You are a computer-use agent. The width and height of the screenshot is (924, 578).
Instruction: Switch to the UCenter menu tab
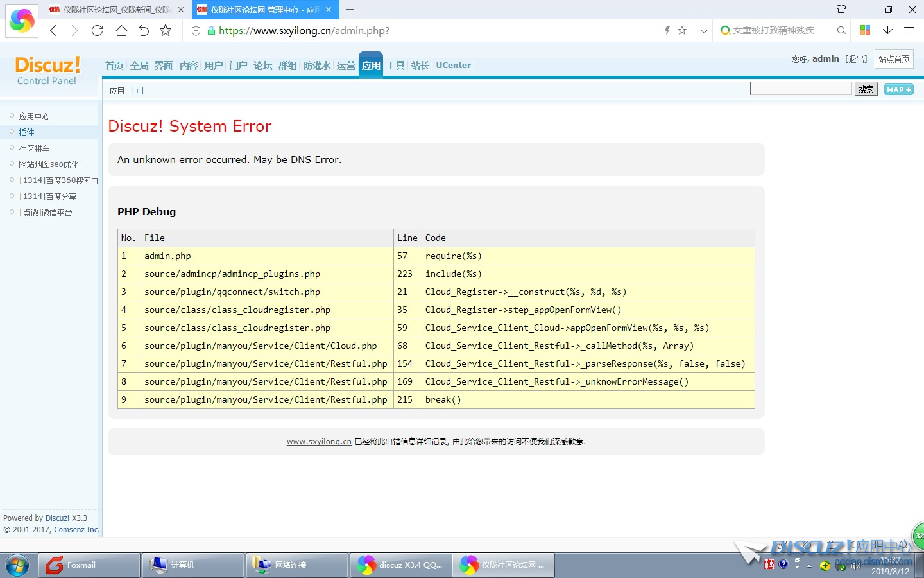tap(453, 66)
